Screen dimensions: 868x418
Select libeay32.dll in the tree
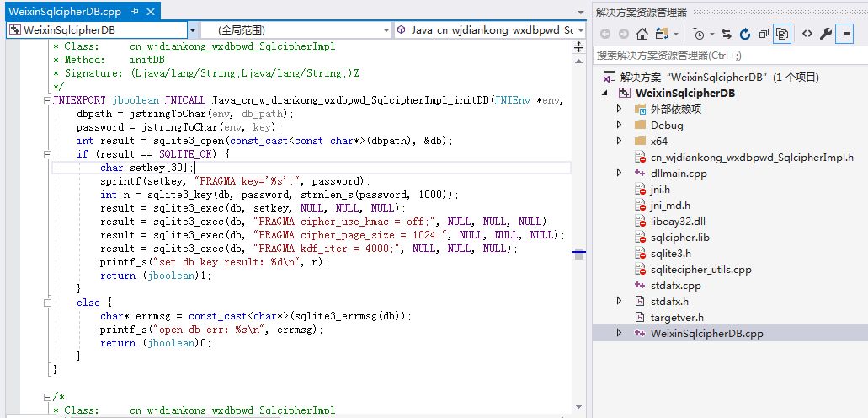pyautogui.click(x=678, y=221)
